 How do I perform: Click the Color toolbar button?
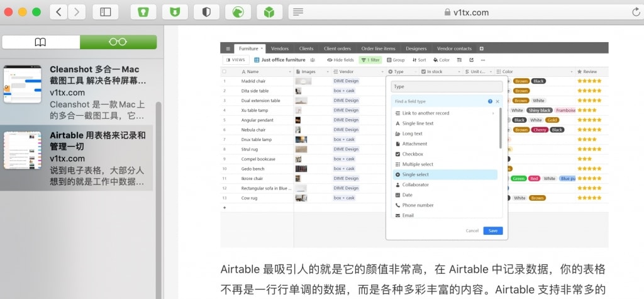[441, 60]
